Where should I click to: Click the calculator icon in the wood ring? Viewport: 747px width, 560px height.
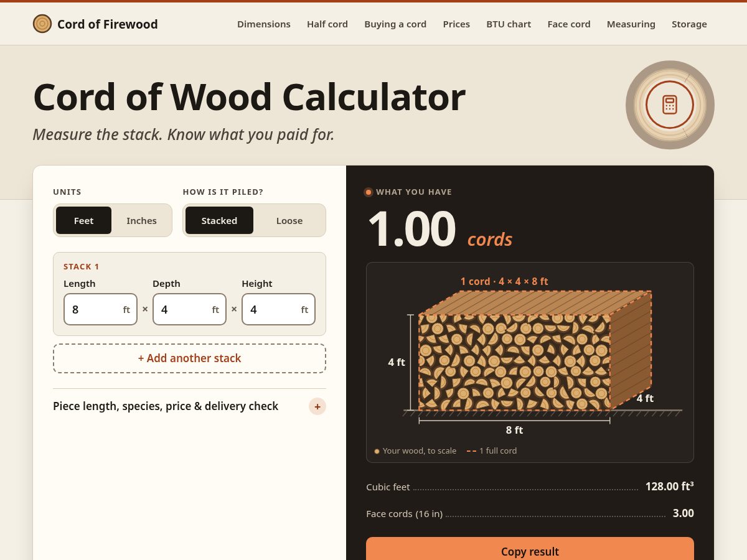coord(670,105)
